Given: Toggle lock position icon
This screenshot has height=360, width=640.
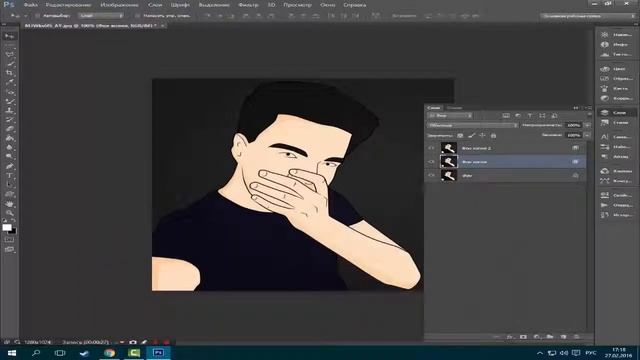Looking at the screenshot, I should [482, 136].
